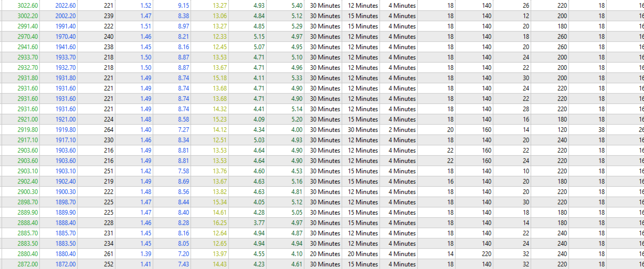The width and height of the screenshot is (644, 269).
Task: Select the cell reading 2888.40
Action: [27, 223]
